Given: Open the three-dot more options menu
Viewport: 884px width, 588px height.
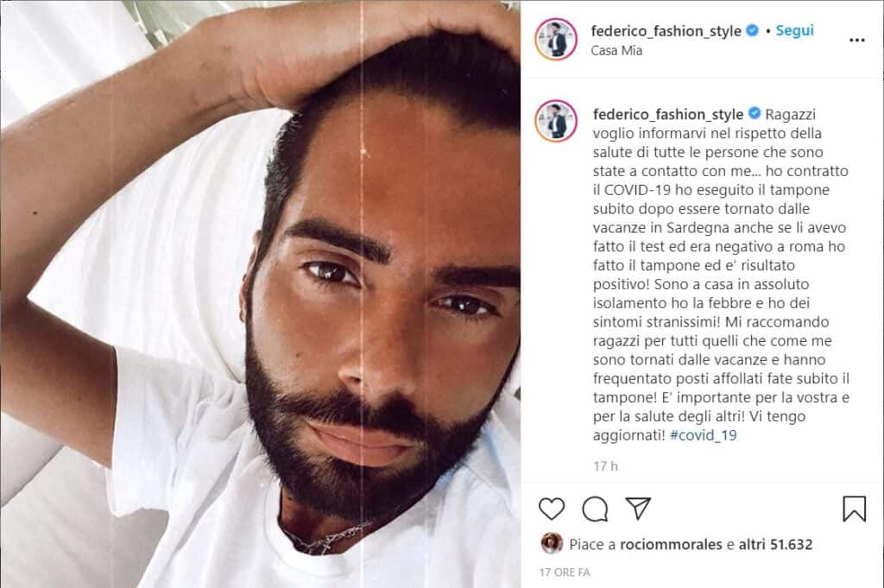Looking at the screenshot, I should pos(857,40).
